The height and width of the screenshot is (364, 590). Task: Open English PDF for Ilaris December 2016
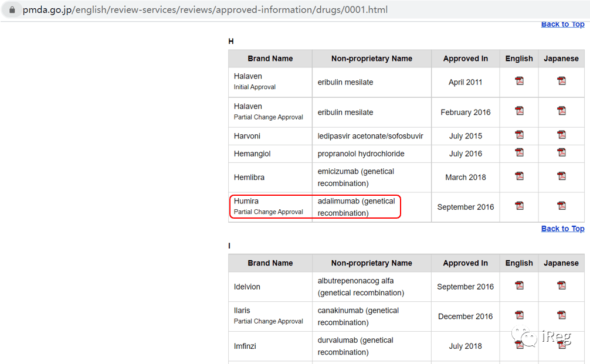coord(519,315)
